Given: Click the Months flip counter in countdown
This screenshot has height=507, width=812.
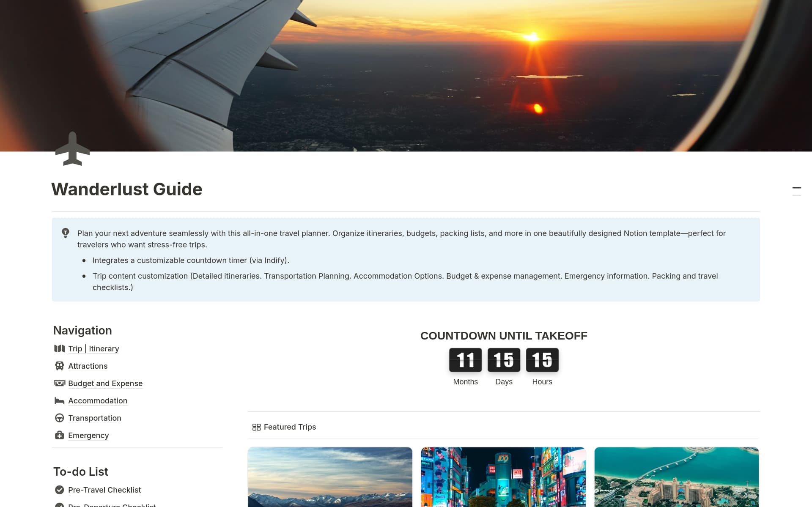Looking at the screenshot, I should [465, 360].
